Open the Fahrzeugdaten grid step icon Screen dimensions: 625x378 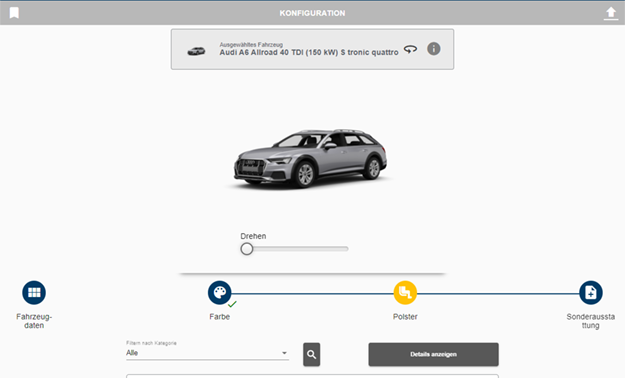tap(34, 292)
